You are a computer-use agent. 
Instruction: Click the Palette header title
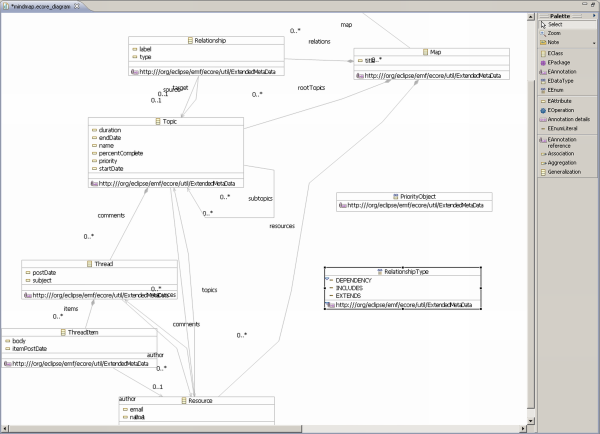tap(560, 16)
